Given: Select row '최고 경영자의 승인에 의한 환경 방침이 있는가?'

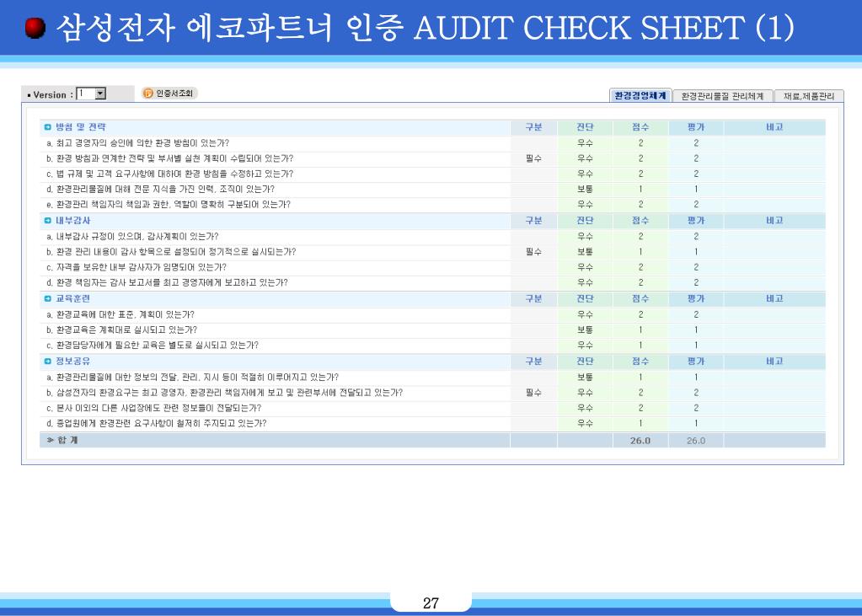Looking at the screenshot, I should pyautogui.click(x=432, y=143).
